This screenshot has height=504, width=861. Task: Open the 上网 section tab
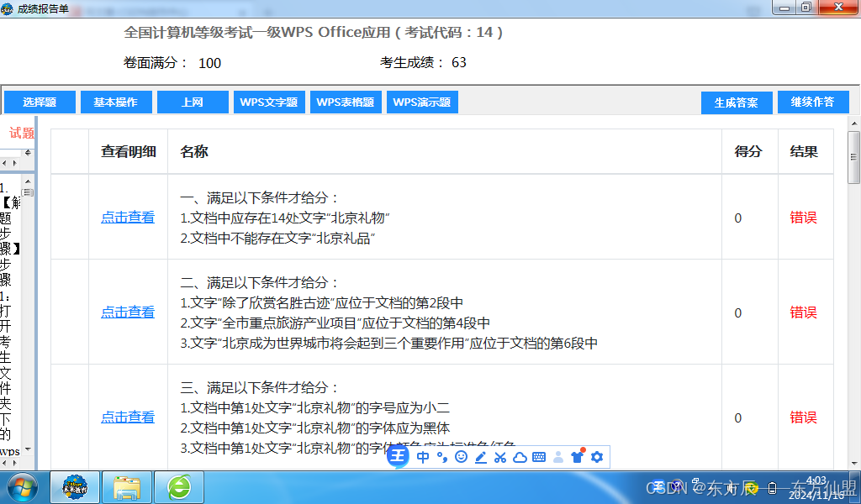(x=193, y=102)
